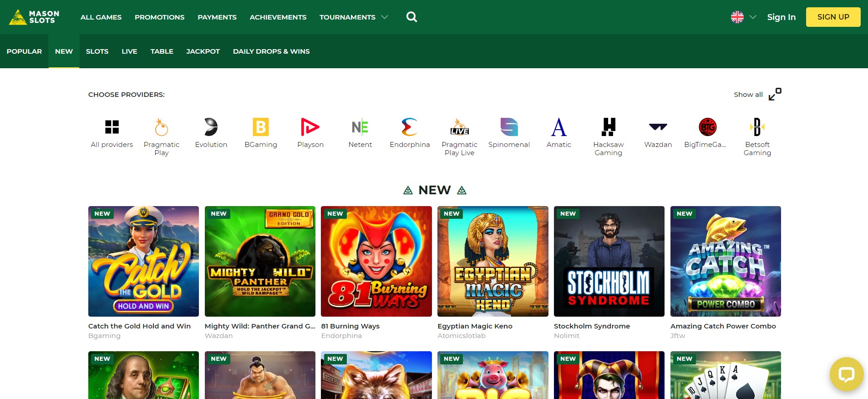Open the Benjamin Franklin game thumbnail
Viewport: 868px width, 399px height.
[143, 375]
